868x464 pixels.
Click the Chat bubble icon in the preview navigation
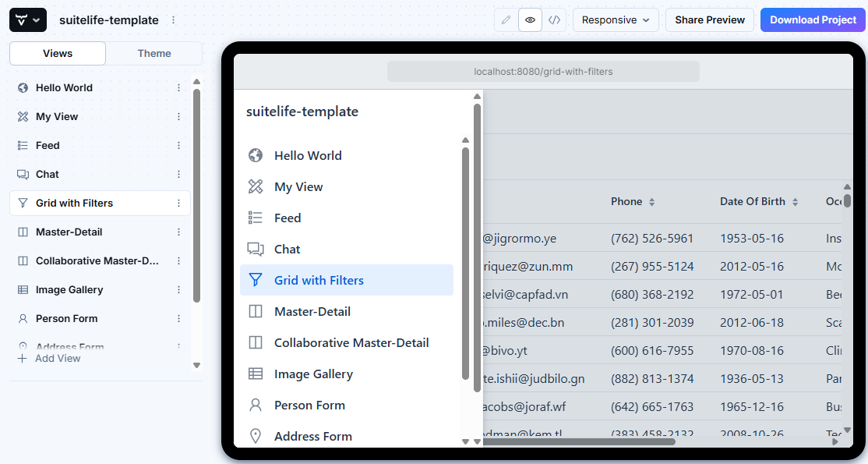(255, 250)
